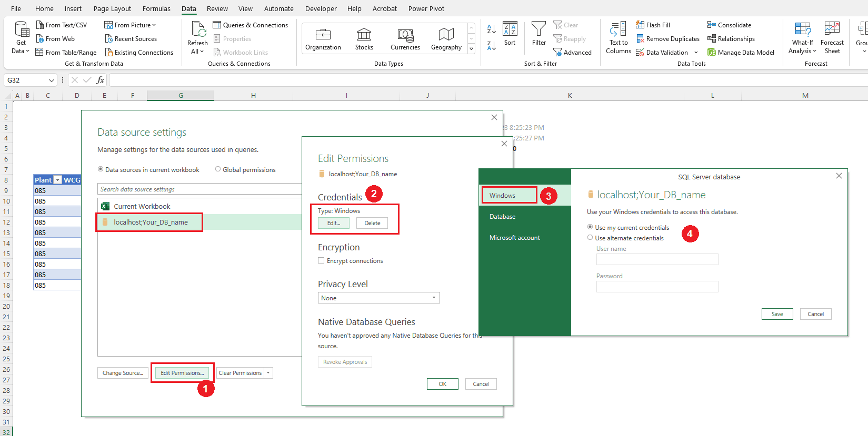Click the Edit Permissions button
This screenshot has width=868, height=436.
[182, 373]
